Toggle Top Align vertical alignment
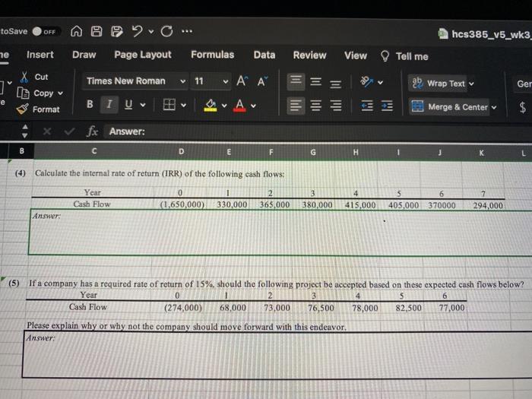Viewport: 532px width, 399px height. tap(296, 81)
